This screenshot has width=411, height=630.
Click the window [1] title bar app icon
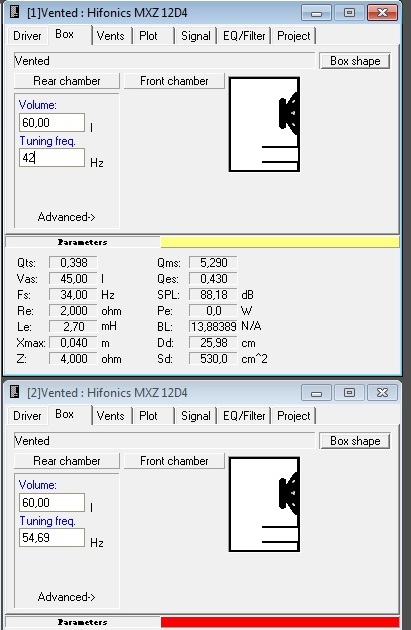(x=14, y=12)
